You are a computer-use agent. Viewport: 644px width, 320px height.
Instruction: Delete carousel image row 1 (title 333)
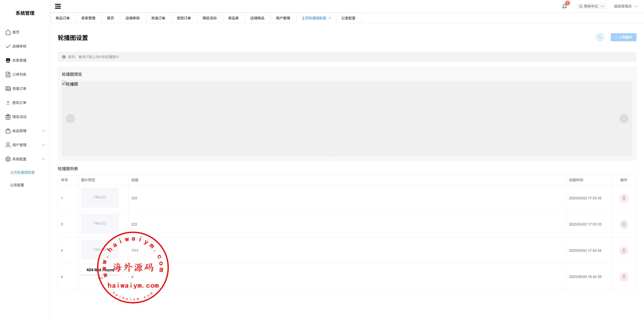(x=624, y=198)
